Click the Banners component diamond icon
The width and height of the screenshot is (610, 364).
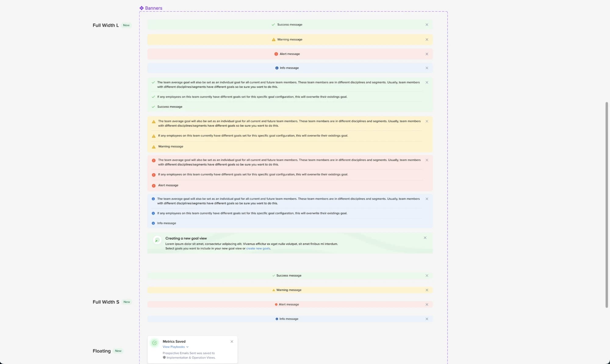click(x=142, y=8)
